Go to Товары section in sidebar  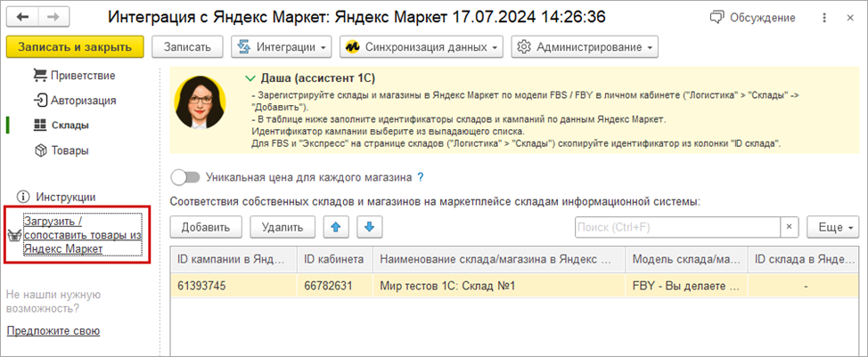click(69, 150)
